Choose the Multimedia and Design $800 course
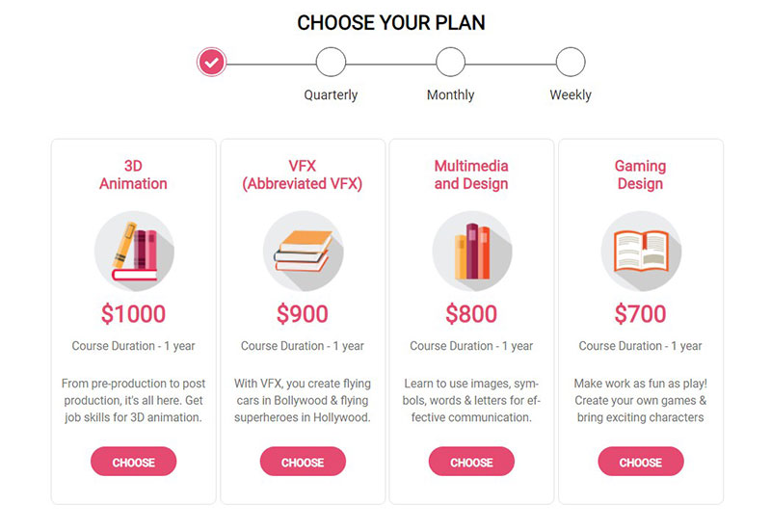 click(x=471, y=462)
